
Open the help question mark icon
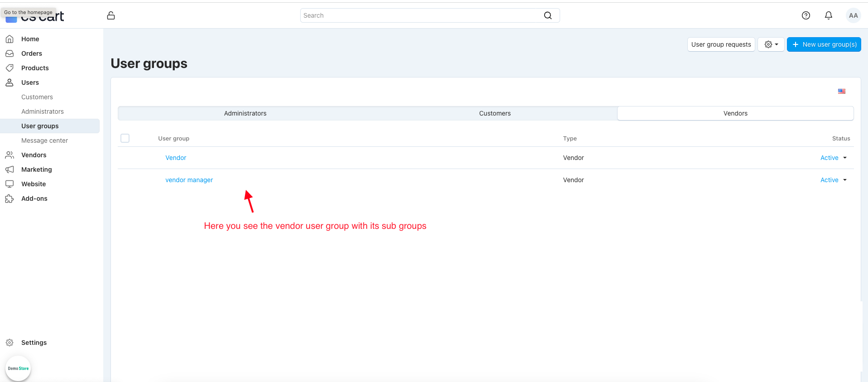[806, 15]
